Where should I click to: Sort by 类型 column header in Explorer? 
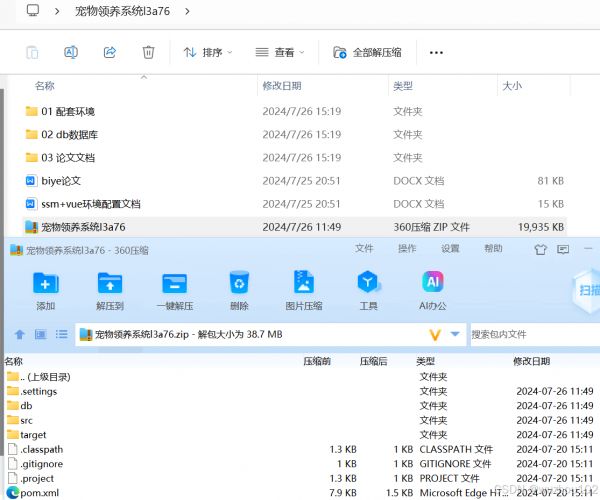pyautogui.click(x=403, y=86)
